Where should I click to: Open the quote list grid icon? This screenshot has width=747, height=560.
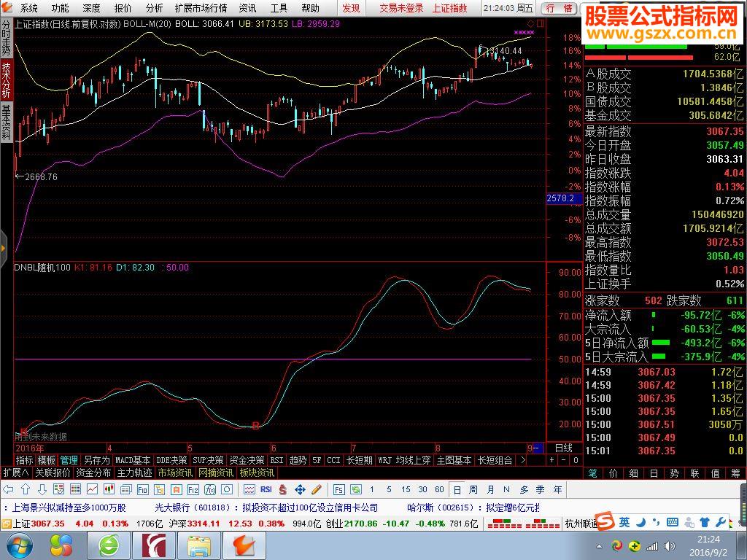pos(75,489)
